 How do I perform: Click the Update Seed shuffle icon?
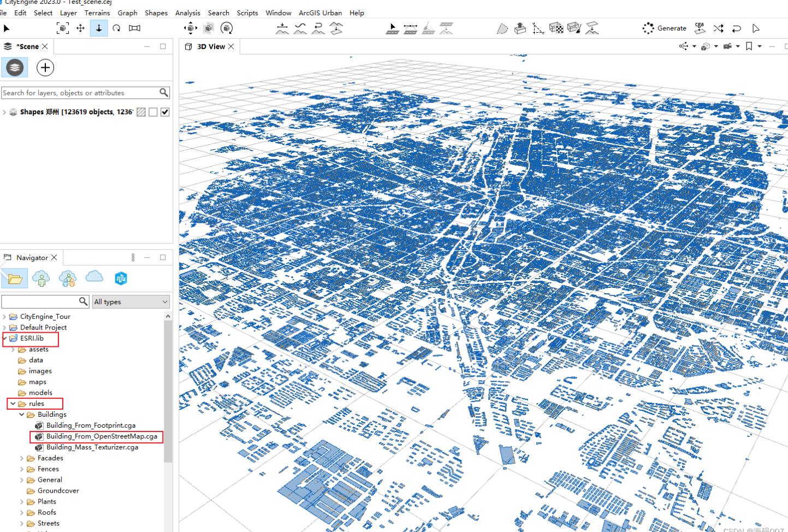(x=718, y=28)
